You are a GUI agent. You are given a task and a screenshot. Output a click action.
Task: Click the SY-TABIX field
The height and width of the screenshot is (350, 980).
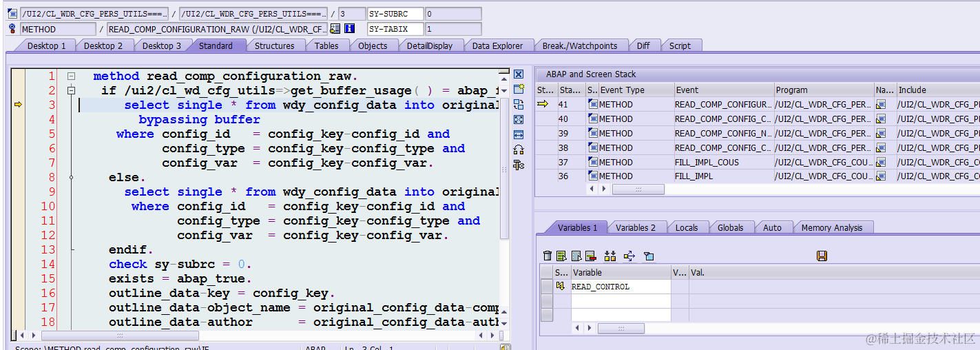tap(395, 29)
